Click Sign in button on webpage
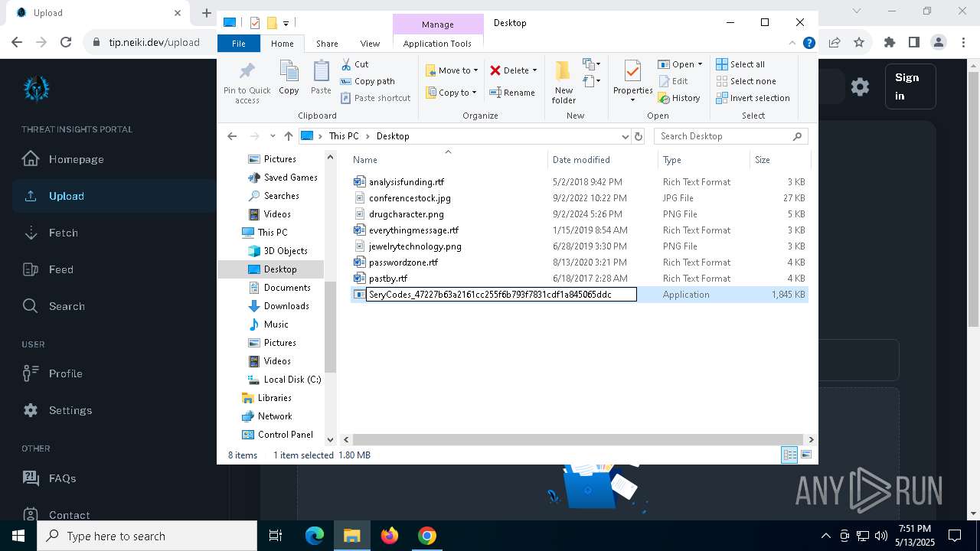980x551 pixels. click(x=910, y=86)
